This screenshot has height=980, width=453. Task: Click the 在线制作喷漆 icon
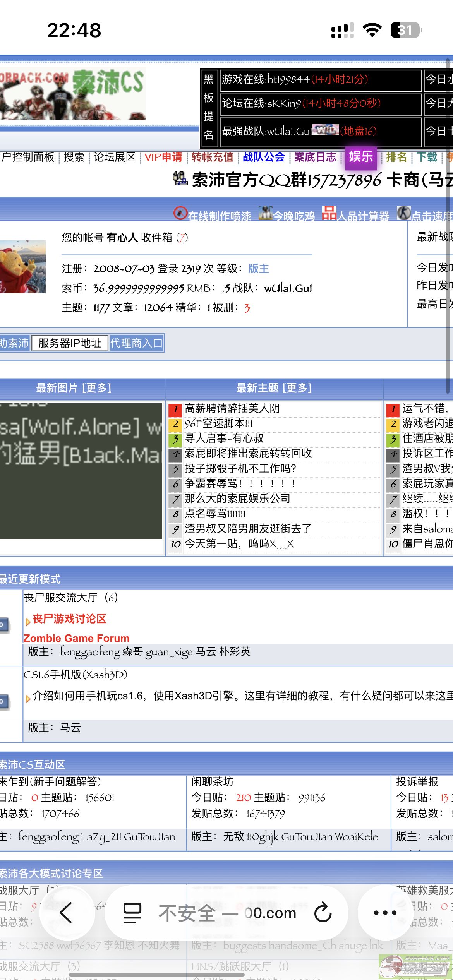[x=180, y=213]
